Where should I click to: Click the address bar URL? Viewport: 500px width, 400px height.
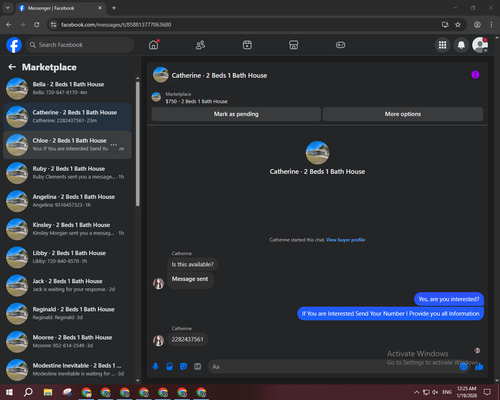(116, 25)
